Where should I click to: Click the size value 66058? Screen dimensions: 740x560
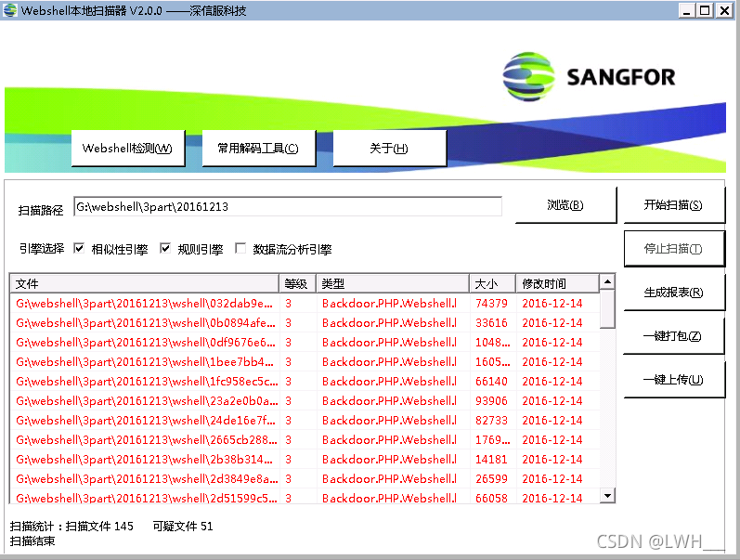point(491,498)
